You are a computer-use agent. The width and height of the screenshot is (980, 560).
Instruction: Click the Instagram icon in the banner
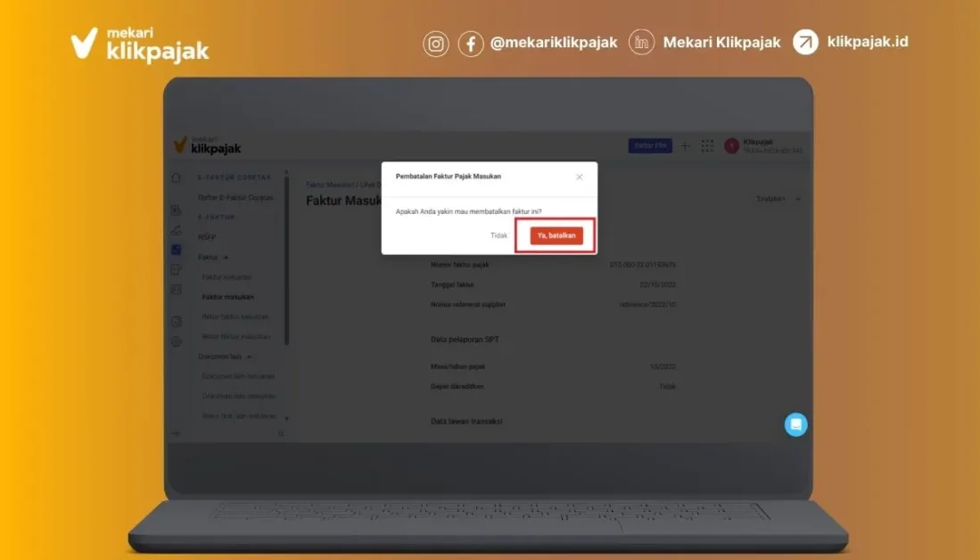(436, 44)
